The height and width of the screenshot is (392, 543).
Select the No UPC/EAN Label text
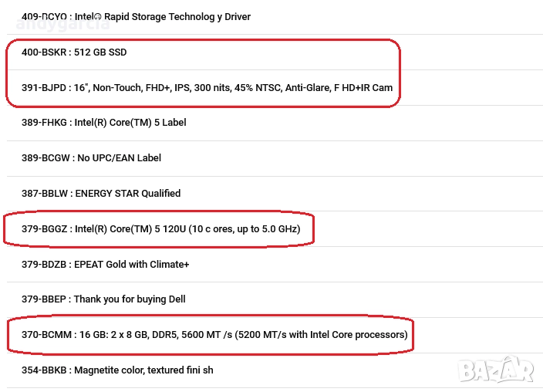(x=120, y=157)
